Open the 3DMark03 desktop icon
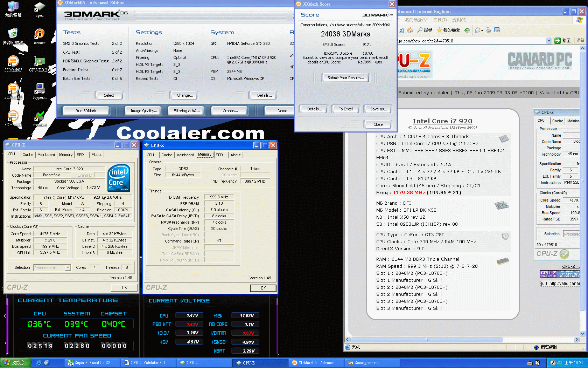The image size is (588, 368). [13, 64]
